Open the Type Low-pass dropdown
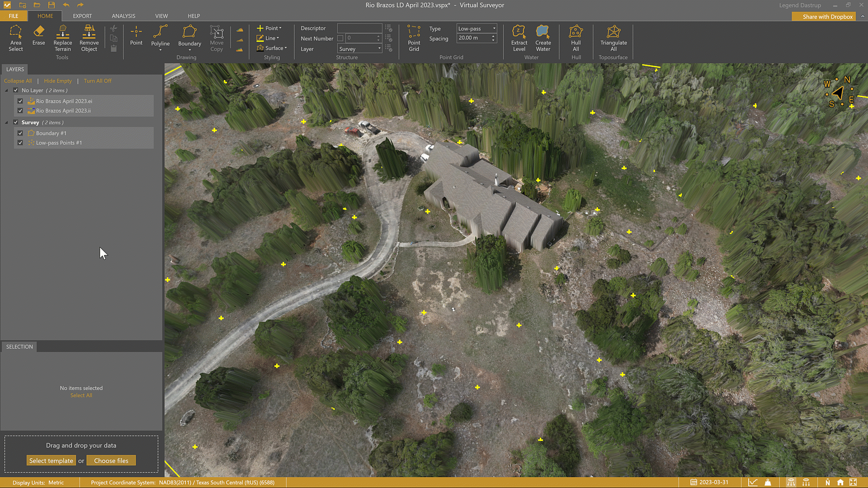Screen dimensions: 868x488 coord(477,28)
